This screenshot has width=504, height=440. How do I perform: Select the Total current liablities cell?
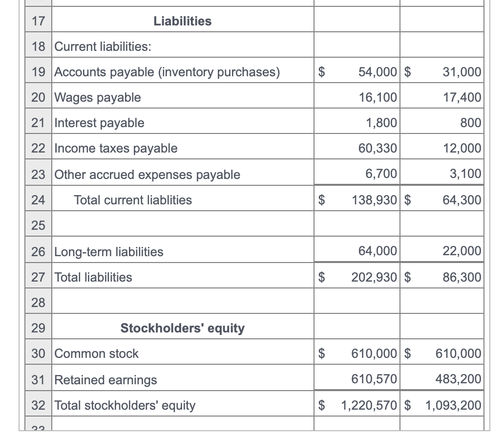(x=133, y=199)
